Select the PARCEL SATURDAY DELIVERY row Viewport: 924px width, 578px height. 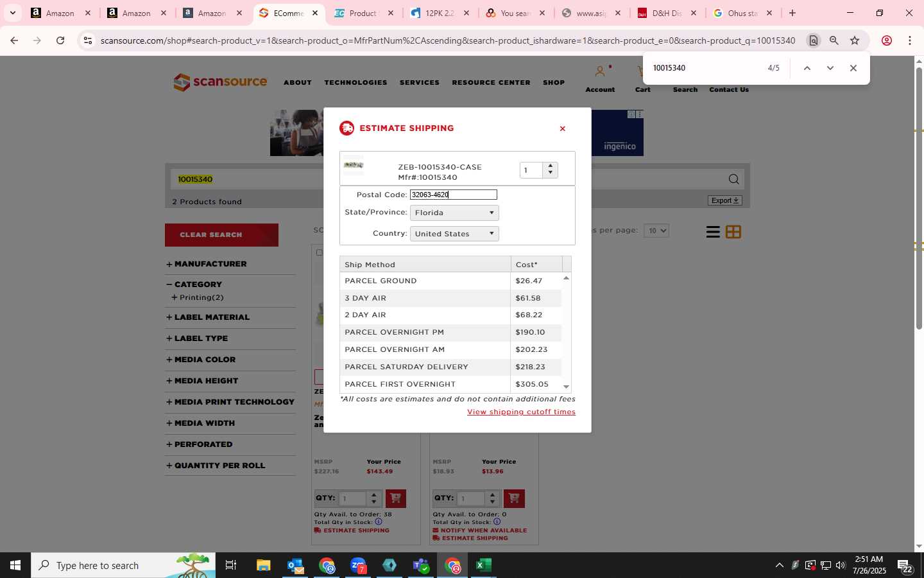point(450,367)
